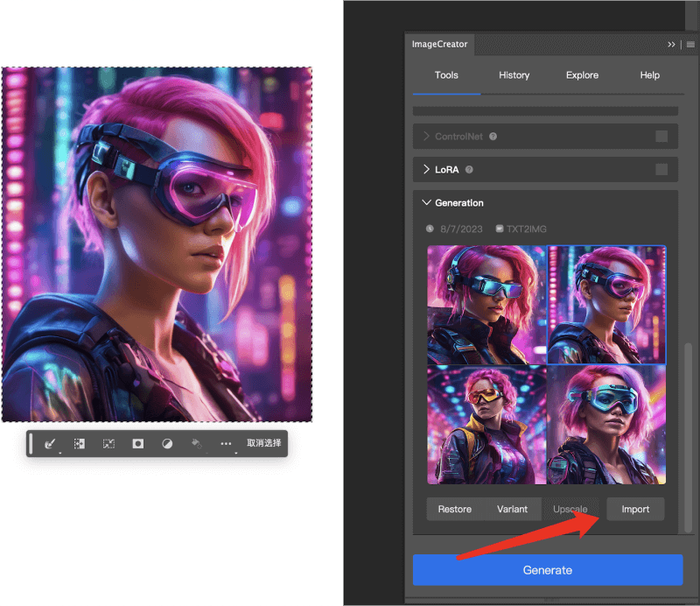
Task: Click the clock icon next to 8/7/2023
Action: [x=429, y=228]
